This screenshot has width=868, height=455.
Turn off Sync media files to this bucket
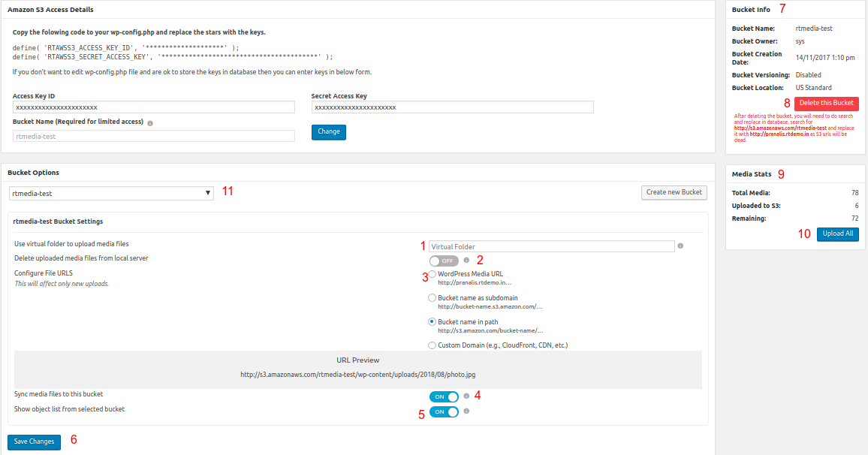[x=444, y=396]
